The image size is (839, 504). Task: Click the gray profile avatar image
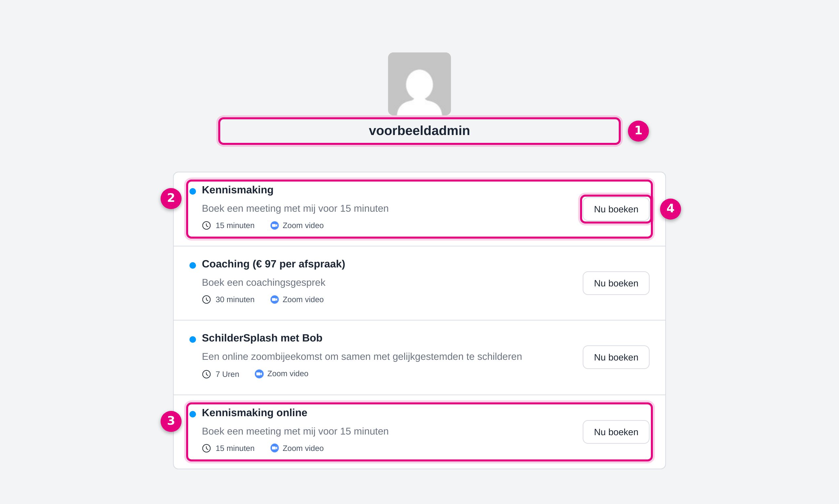point(419,84)
